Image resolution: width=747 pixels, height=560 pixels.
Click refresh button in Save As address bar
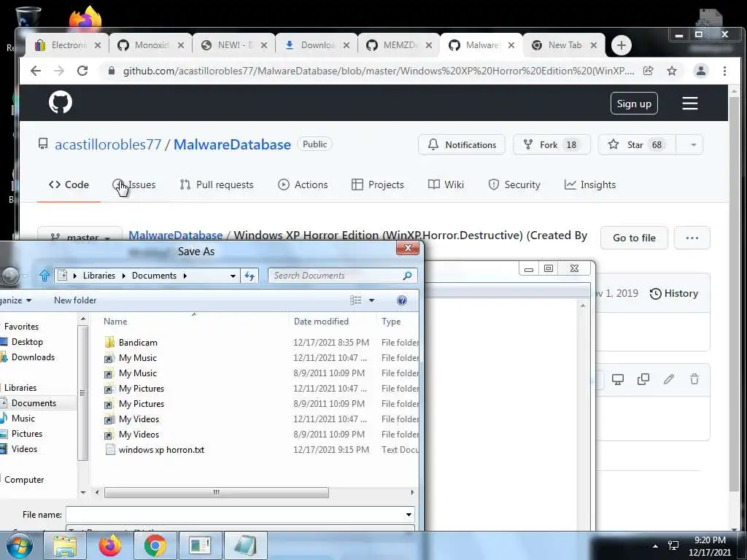(249, 275)
